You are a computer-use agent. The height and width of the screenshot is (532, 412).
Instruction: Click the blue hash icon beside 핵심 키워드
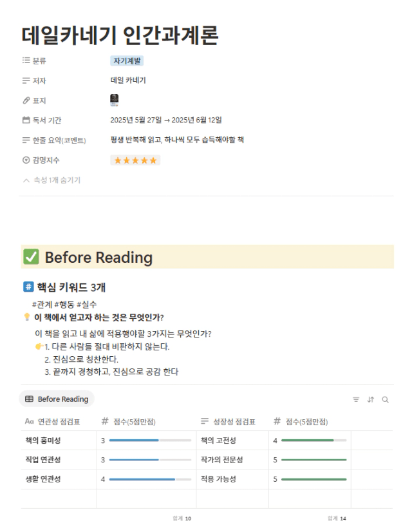pyautogui.click(x=28, y=287)
